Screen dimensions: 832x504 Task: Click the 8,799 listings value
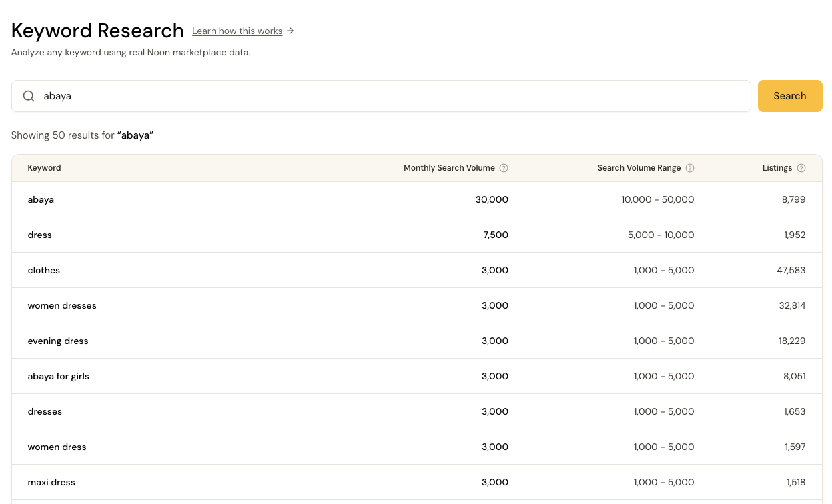(x=794, y=199)
